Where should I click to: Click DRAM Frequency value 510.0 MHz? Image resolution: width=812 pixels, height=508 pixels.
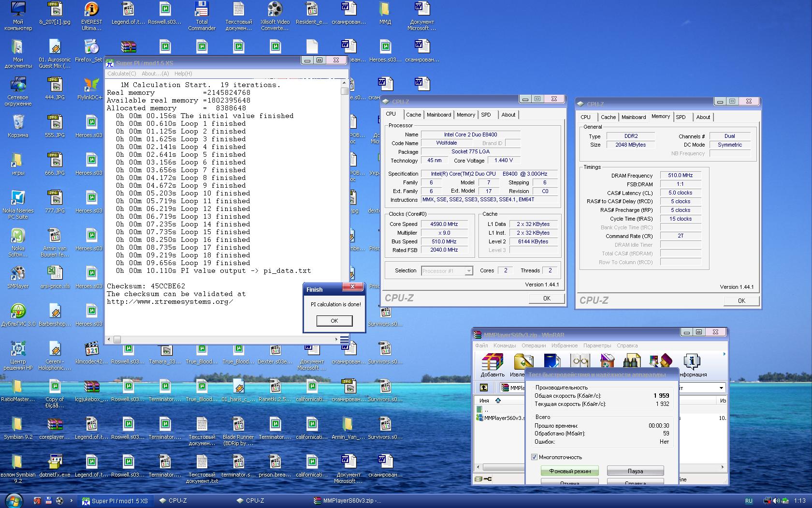(x=680, y=175)
